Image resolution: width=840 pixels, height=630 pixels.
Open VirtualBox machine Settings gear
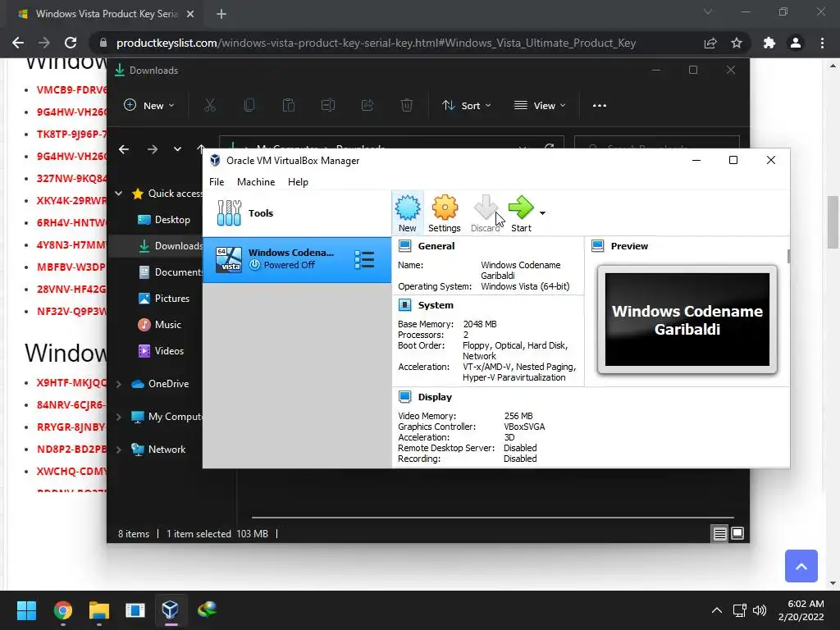point(444,213)
